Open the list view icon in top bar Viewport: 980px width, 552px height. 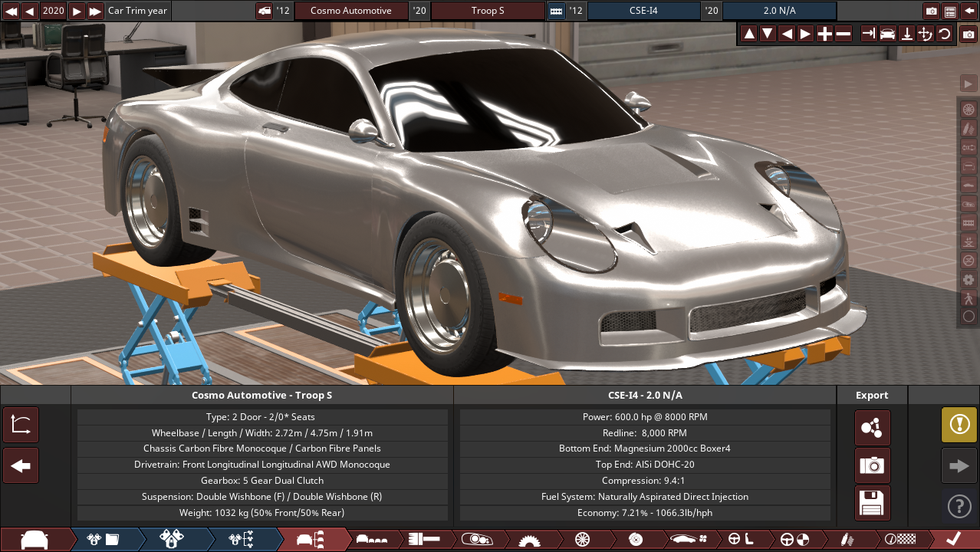[950, 11]
